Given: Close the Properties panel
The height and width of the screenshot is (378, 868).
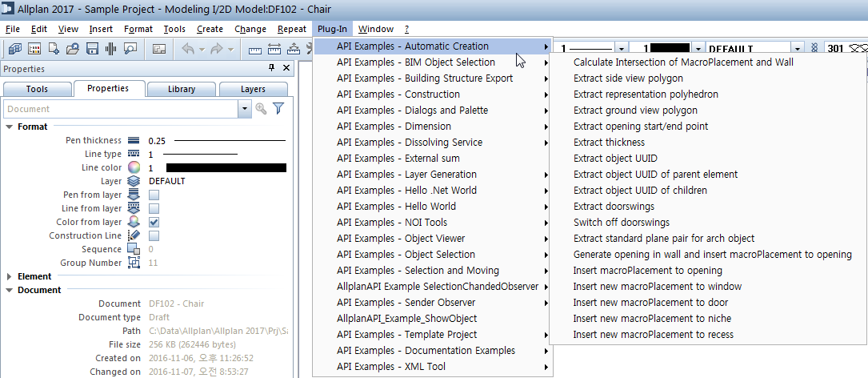Looking at the screenshot, I should pos(286,67).
